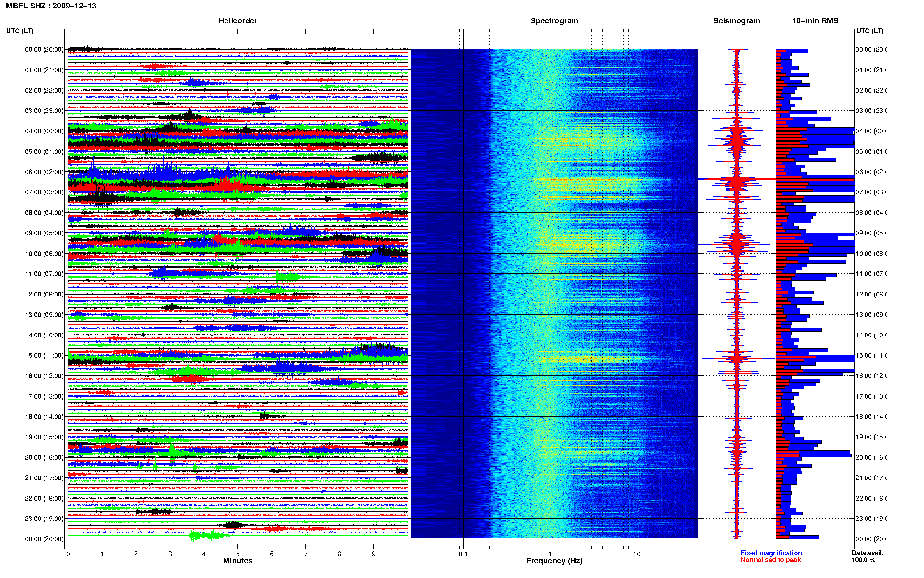Select the left 08:00 (04:00) time label
The image size is (924, 578).
coord(44,213)
